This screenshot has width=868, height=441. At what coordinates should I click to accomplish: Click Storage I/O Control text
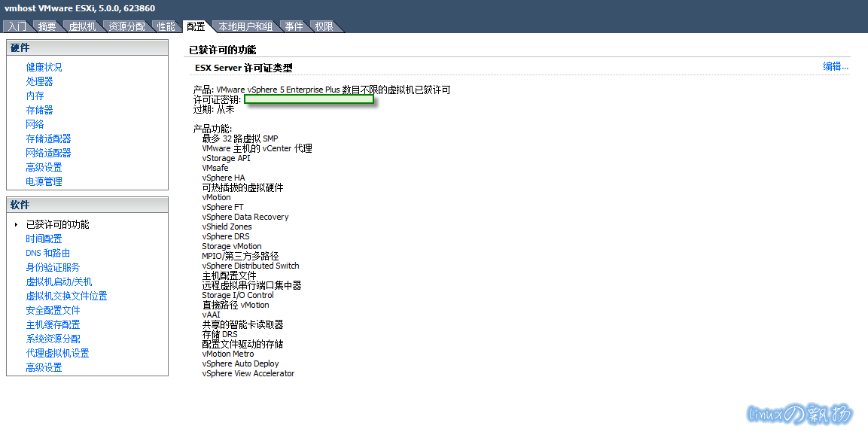(x=238, y=295)
